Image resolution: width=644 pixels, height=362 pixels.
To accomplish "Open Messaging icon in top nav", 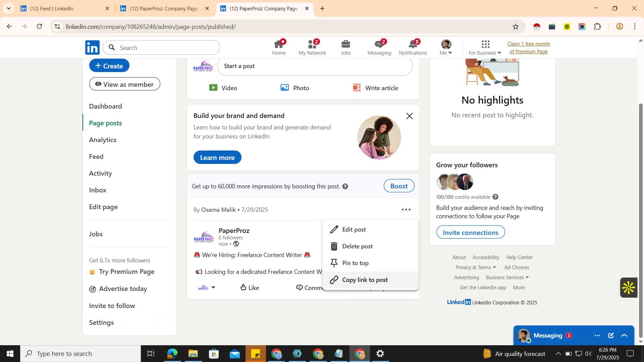I will pos(379,47).
